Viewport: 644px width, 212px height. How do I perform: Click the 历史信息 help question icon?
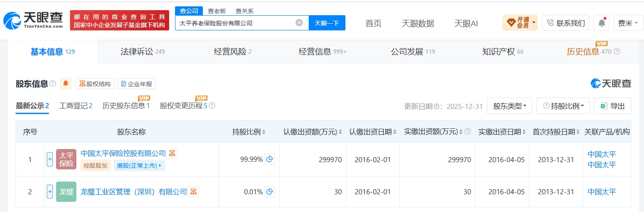click(617, 52)
